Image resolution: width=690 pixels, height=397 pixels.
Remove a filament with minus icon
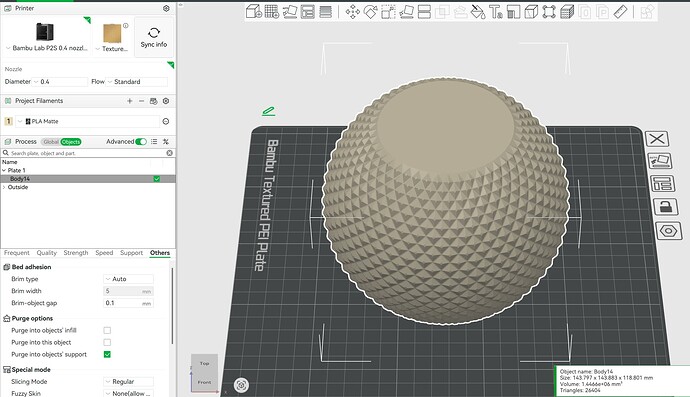[x=141, y=101]
